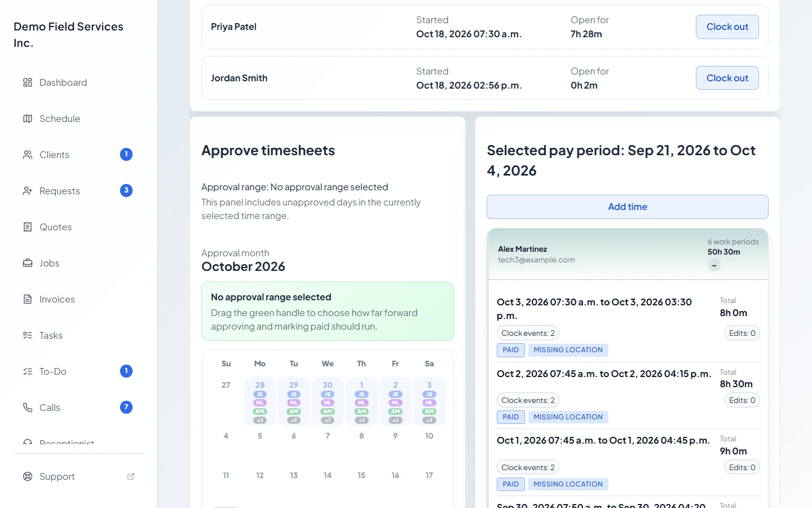Open the Dashboard icon in the sidebar
812x508 pixels.
tap(28, 82)
